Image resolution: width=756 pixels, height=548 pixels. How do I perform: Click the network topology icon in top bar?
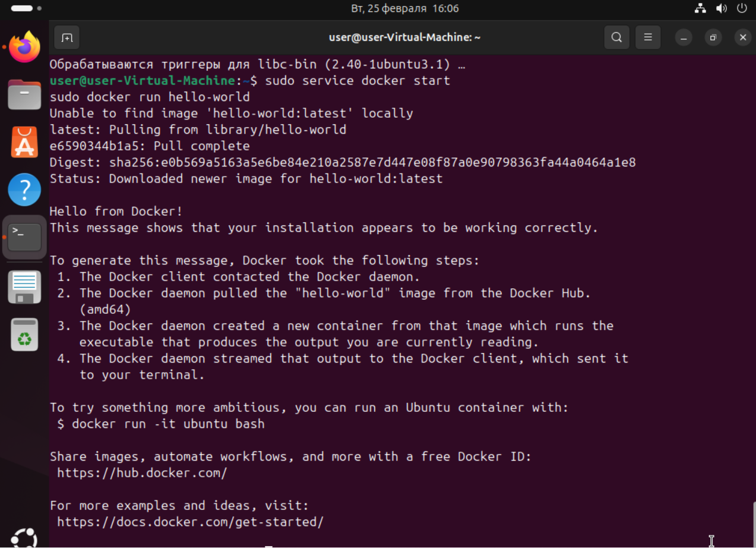click(700, 8)
